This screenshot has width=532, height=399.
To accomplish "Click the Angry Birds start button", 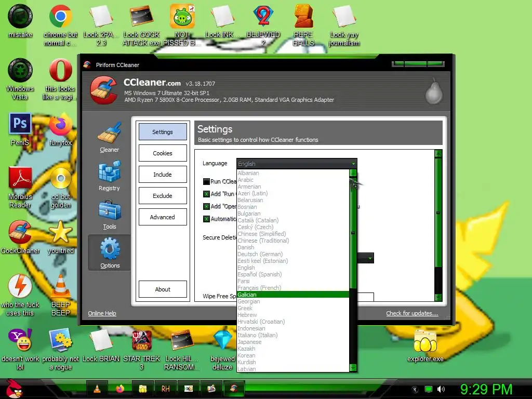I will click(x=14, y=388).
